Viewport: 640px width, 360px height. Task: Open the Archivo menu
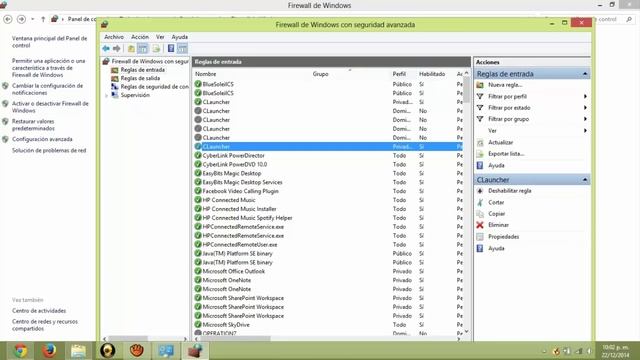coord(114,37)
